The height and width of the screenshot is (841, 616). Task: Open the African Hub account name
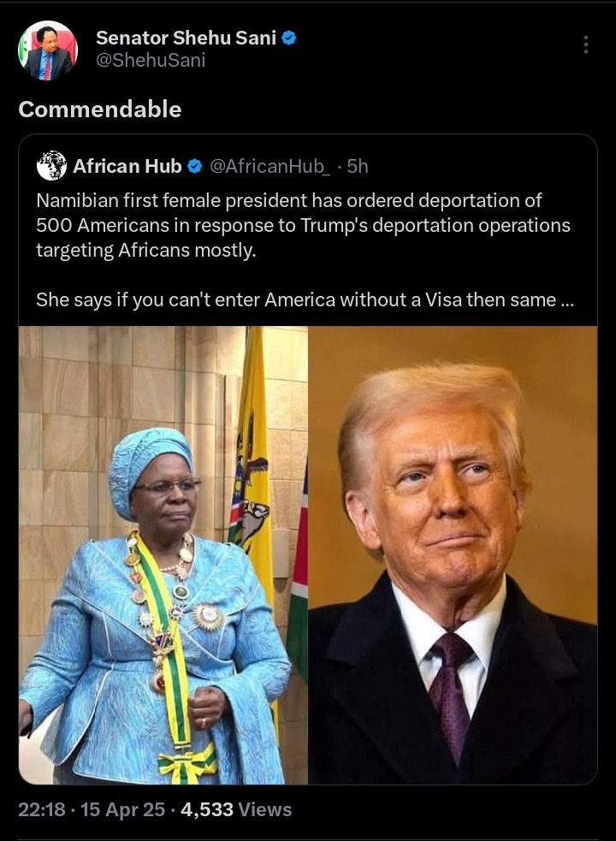click(x=127, y=166)
